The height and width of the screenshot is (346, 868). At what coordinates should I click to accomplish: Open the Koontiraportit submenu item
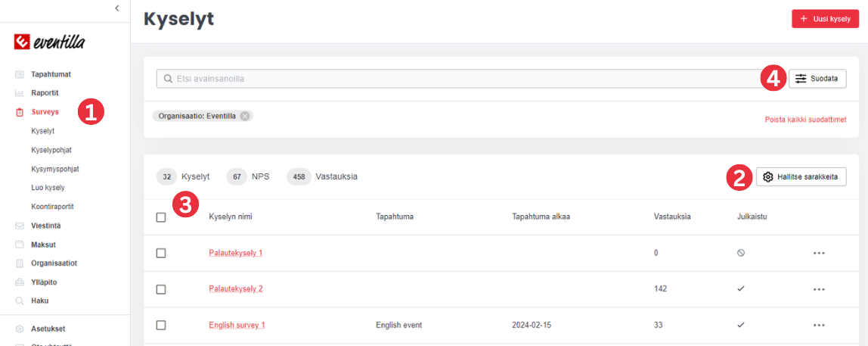[x=53, y=206]
